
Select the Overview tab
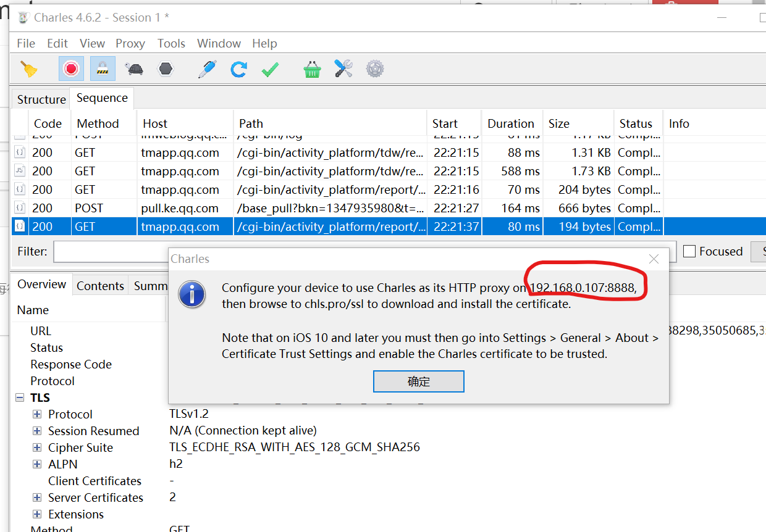pos(41,284)
